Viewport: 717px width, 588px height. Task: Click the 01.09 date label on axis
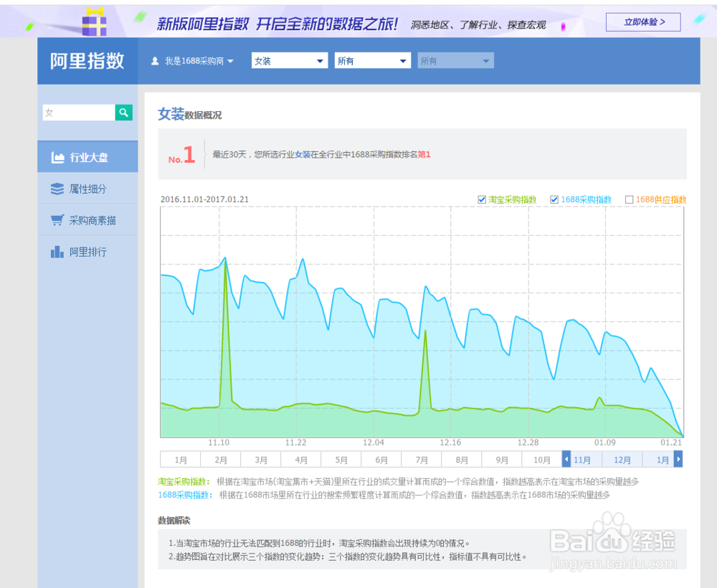605,442
